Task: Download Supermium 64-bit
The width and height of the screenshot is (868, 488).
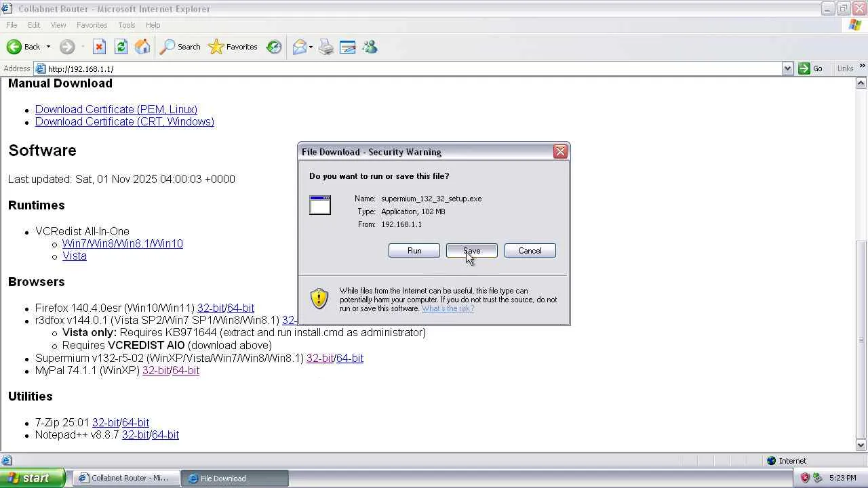Action: pos(350,358)
